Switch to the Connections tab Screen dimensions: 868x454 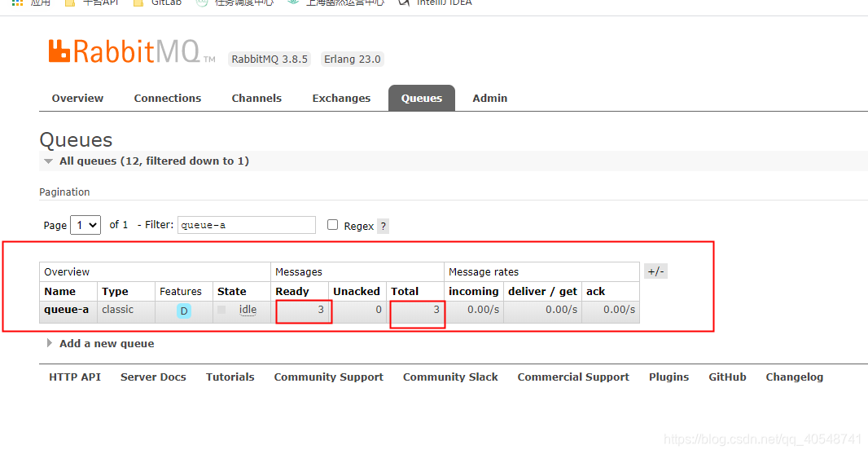(167, 98)
